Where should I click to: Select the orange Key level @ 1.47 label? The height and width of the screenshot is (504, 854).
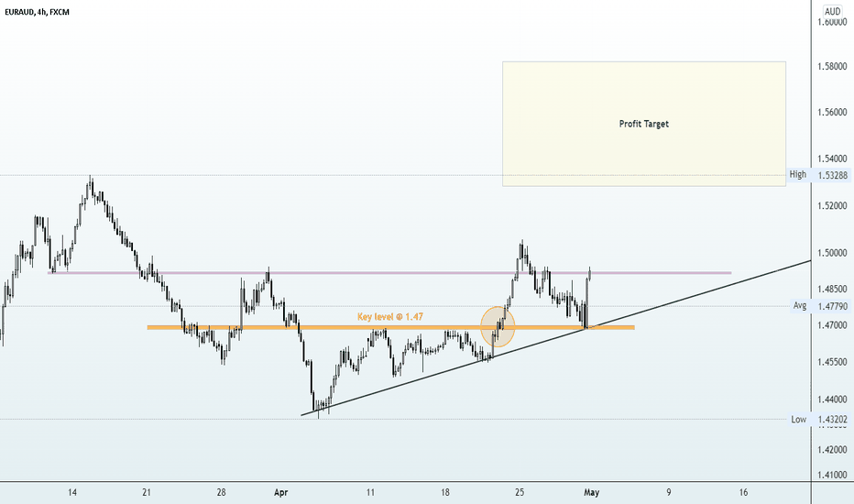pyautogui.click(x=390, y=316)
